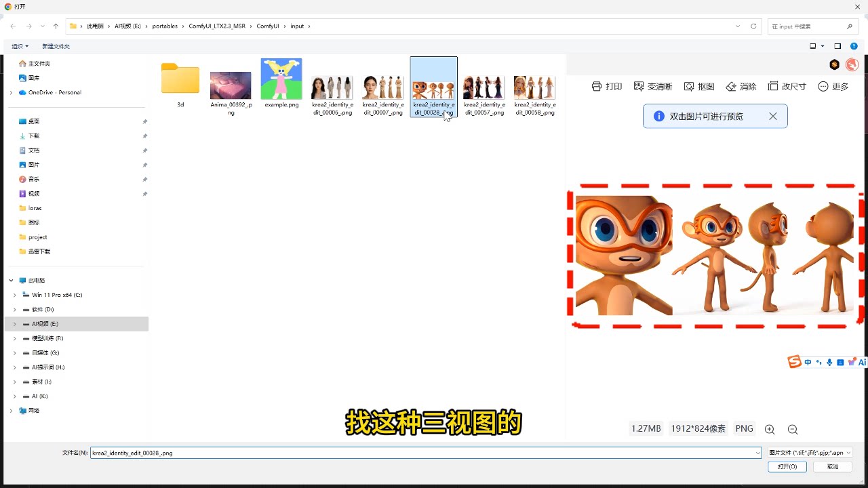The height and width of the screenshot is (488, 868).
Task: Click the 取消 cancel button
Action: click(x=833, y=466)
